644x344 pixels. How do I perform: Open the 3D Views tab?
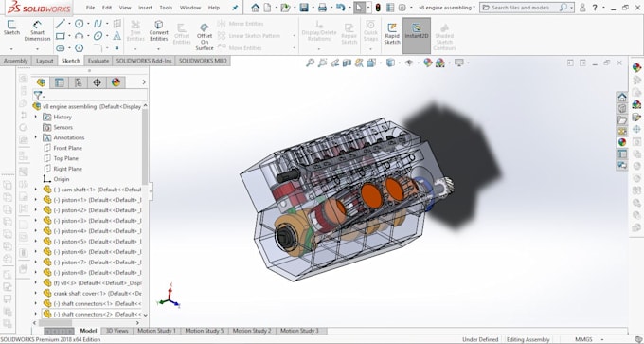tap(117, 331)
